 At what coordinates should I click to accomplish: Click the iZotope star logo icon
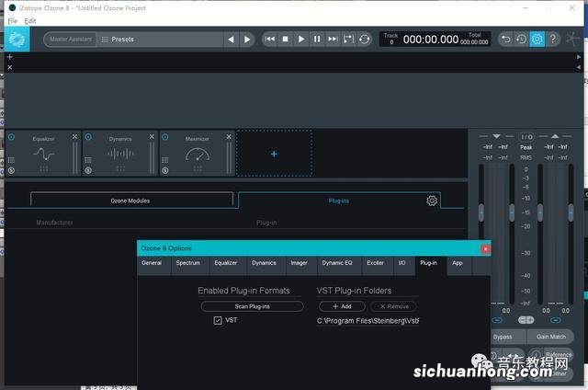[x=573, y=39]
